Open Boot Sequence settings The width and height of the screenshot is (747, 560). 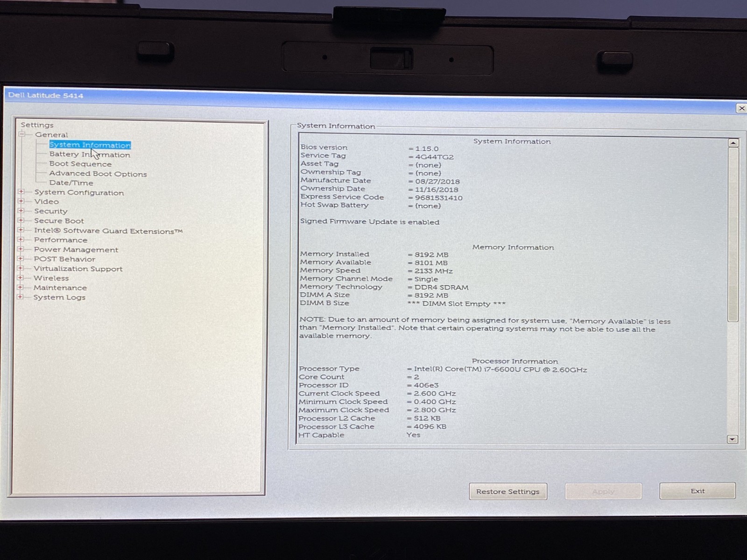[x=80, y=164]
